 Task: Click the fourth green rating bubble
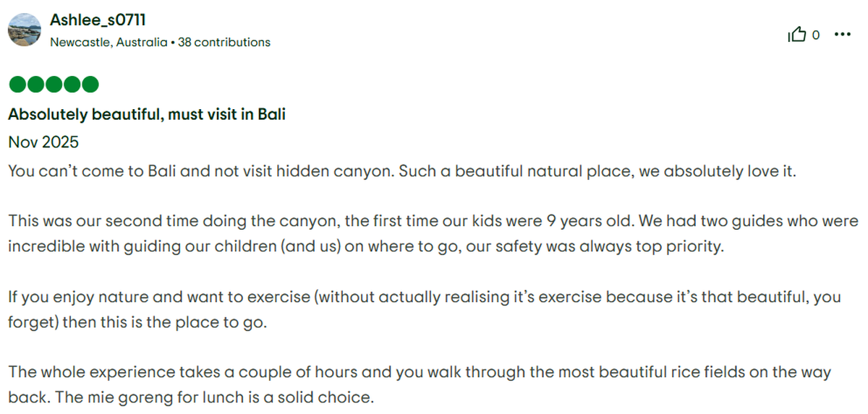click(72, 85)
